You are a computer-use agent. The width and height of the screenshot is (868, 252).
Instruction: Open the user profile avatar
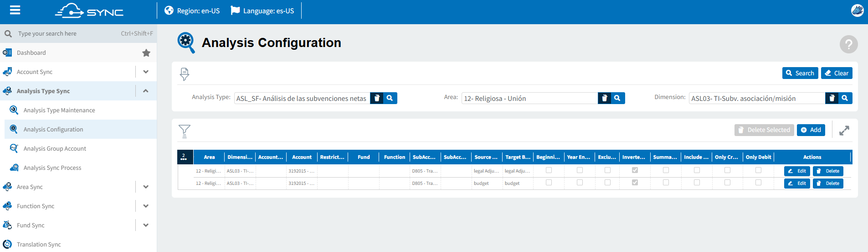(857, 10)
